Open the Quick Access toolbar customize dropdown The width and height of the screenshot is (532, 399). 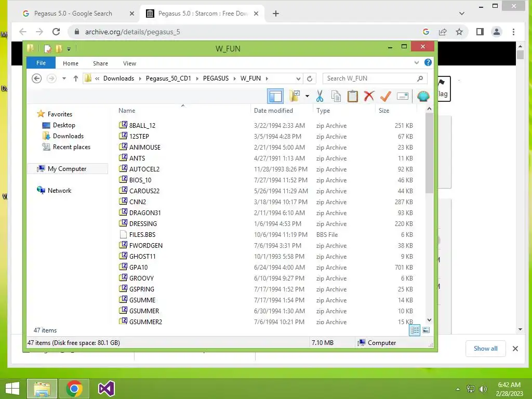pyautogui.click(x=69, y=49)
